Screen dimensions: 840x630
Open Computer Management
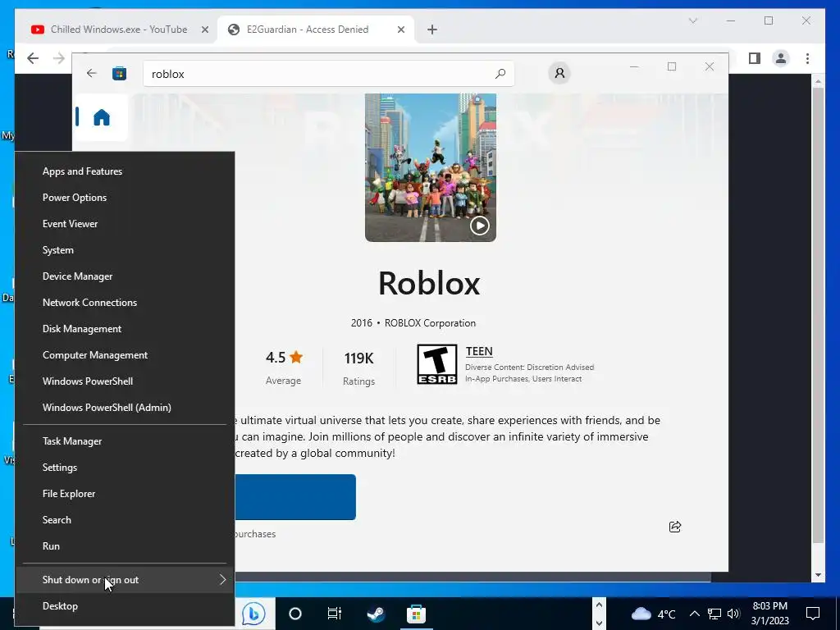[x=125, y=355]
